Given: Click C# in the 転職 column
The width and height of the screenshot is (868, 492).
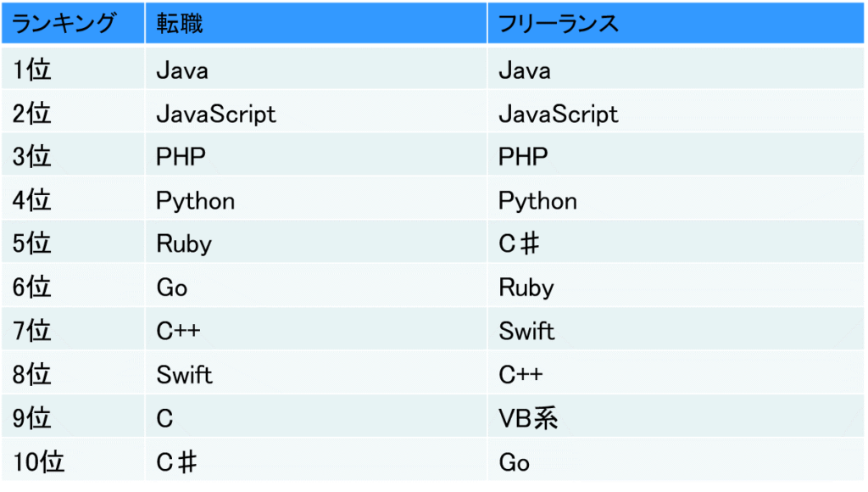Looking at the screenshot, I should (177, 461).
